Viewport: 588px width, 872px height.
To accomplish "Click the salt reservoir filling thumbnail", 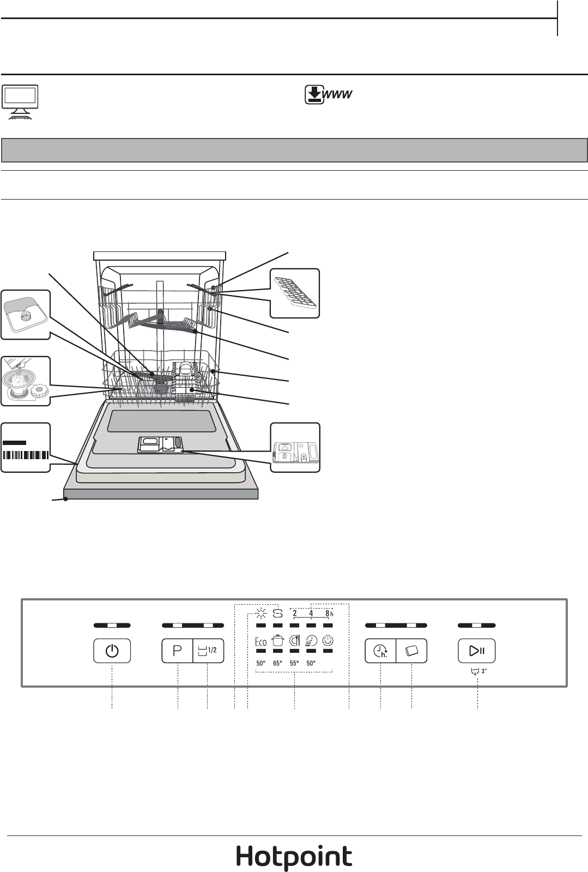I will click(26, 381).
